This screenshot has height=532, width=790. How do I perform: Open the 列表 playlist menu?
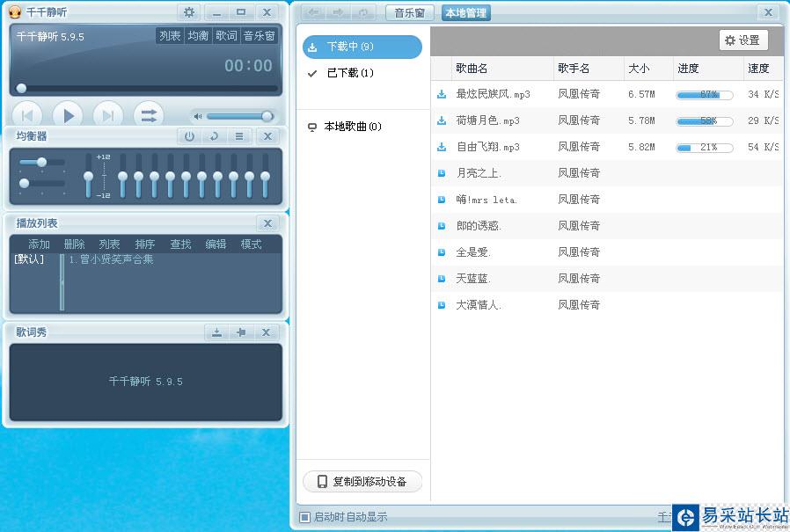[x=109, y=244]
